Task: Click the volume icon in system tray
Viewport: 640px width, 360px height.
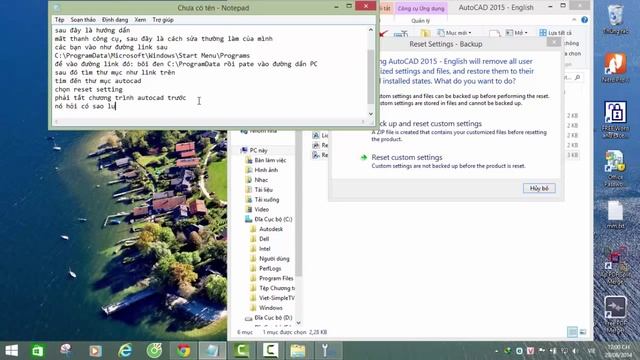Action: point(575,351)
